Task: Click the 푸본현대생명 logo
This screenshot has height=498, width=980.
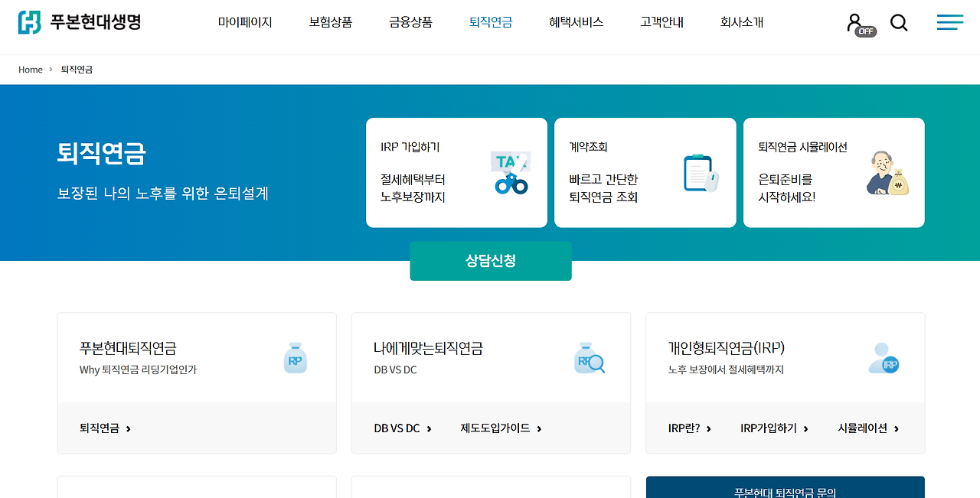Action: 80,22
